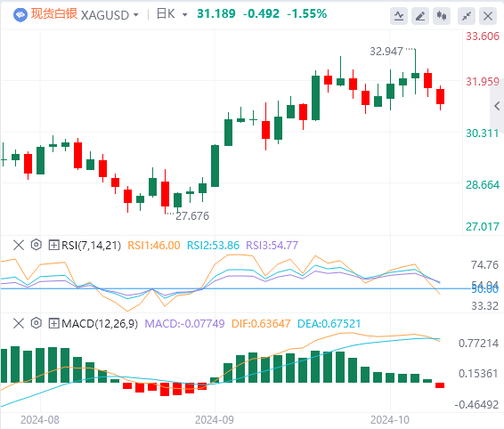
Task: Collapse chart with the shrink arrows icon
Action: click(467, 16)
